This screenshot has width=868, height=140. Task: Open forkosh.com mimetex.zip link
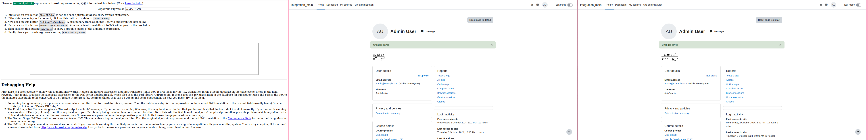64,127
